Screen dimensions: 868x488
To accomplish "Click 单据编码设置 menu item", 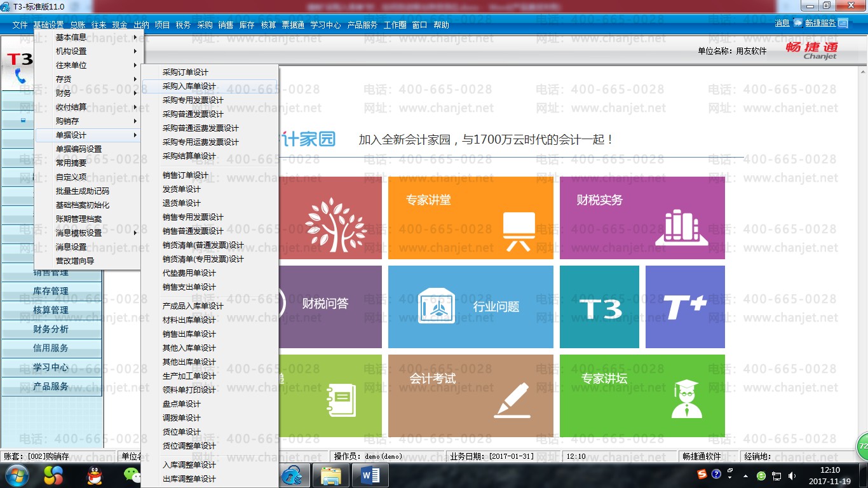I will point(79,149).
